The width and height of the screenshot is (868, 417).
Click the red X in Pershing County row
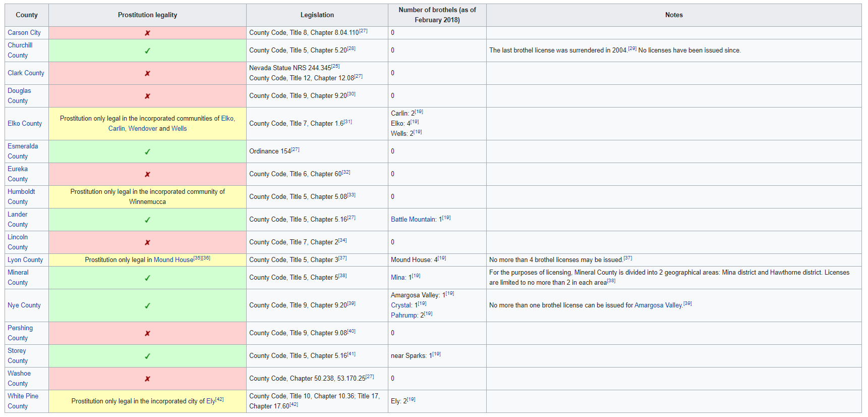(147, 333)
